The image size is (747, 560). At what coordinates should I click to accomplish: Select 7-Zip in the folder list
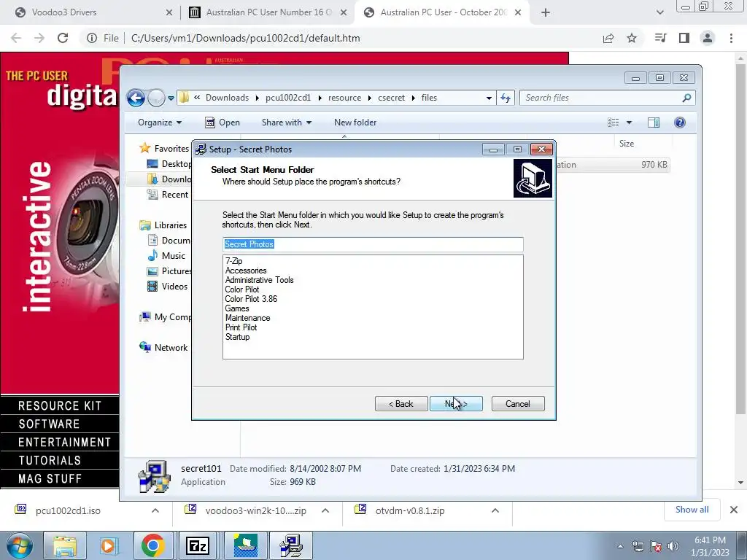pyautogui.click(x=234, y=261)
